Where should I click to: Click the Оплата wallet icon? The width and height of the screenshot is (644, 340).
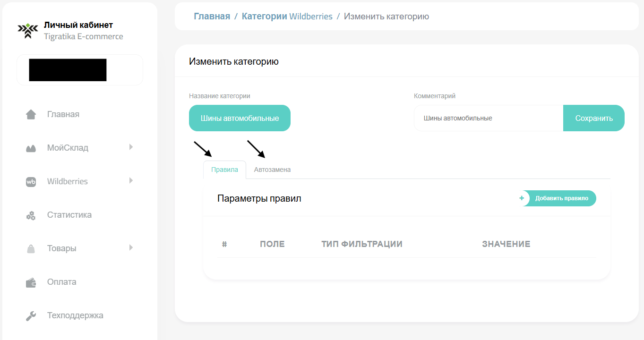[x=31, y=283]
